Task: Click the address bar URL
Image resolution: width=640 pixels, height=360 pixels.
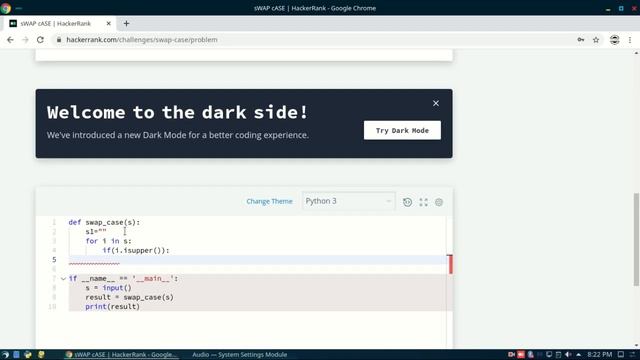Action: click(142, 40)
